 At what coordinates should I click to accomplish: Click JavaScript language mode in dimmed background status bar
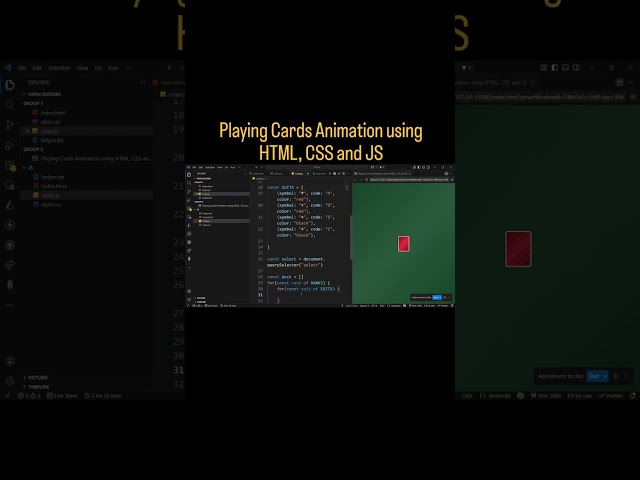[495, 396]
